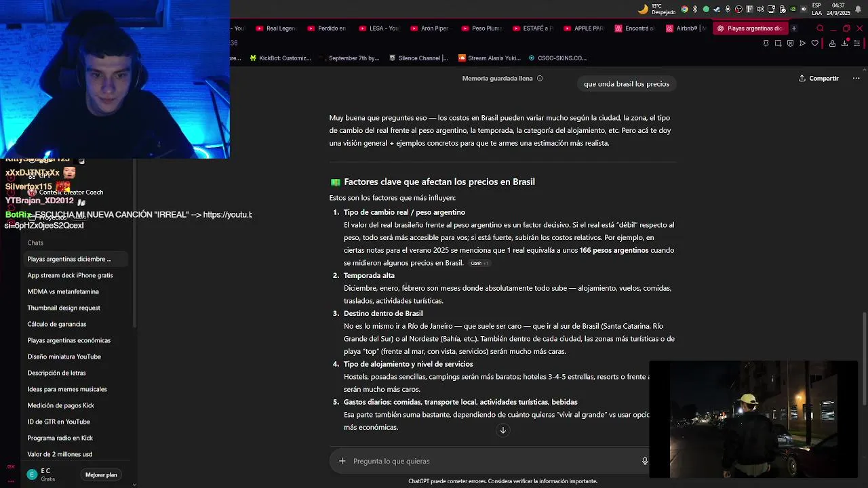Screen dimensions: 868x488
Task: Switch to the Perdido en YouTube tab
Action: [x=327, y=28]
